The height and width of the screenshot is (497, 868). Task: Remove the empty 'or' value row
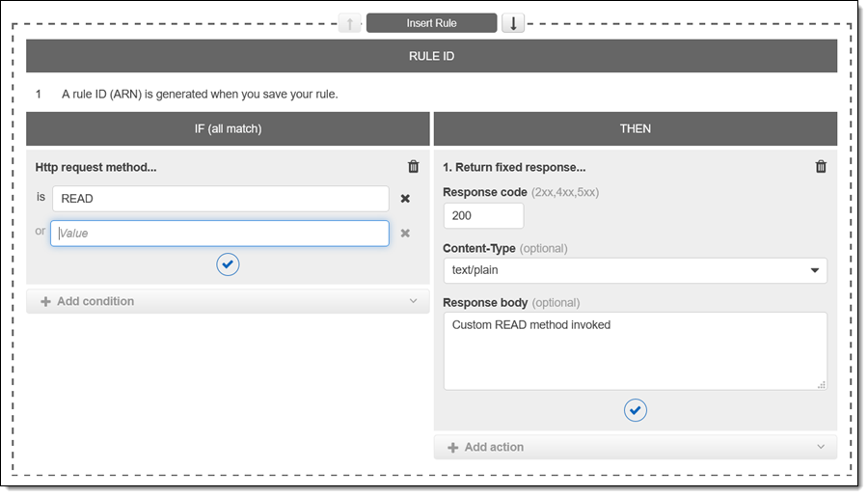coord(405,233)
